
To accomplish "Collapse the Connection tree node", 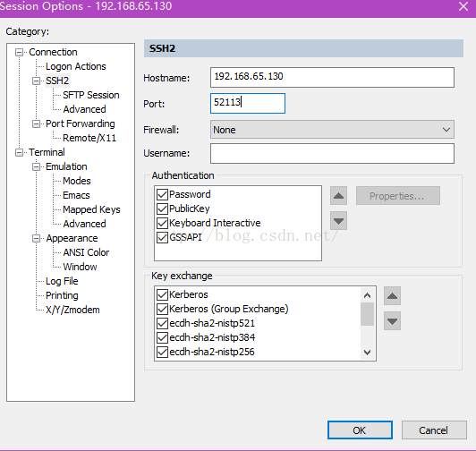I will coord(19,53).
